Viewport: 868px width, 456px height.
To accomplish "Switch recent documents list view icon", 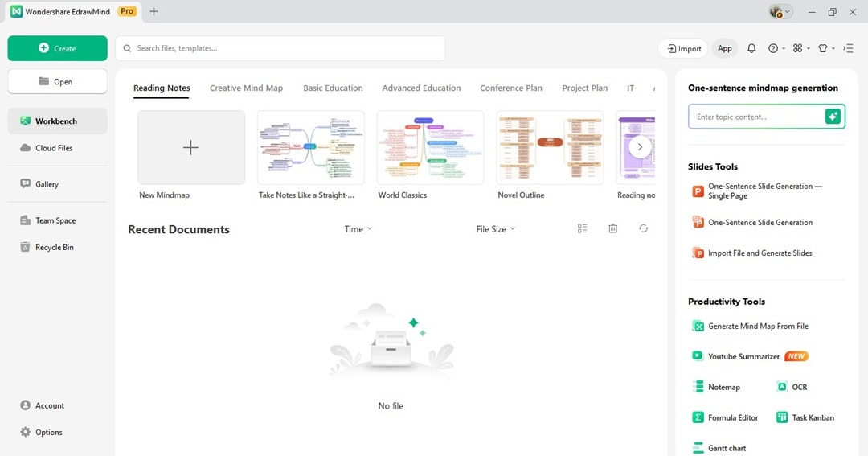I will (x=583, y=228).
